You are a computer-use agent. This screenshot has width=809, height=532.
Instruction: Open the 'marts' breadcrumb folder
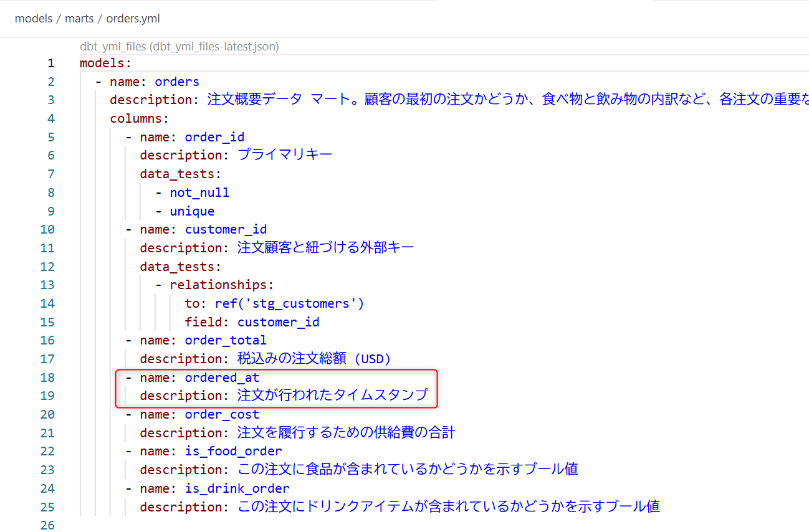click(x=79, y=19)
